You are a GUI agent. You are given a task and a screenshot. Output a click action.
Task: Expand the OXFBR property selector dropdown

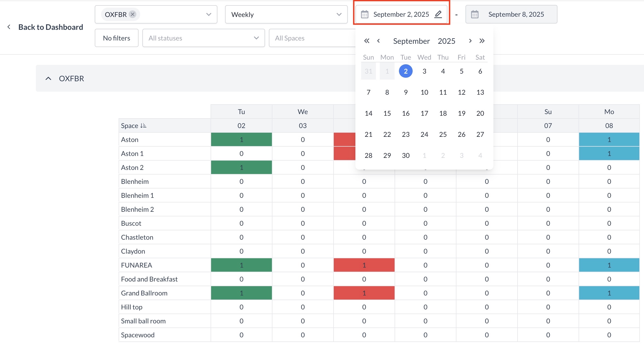click(209, 14)
